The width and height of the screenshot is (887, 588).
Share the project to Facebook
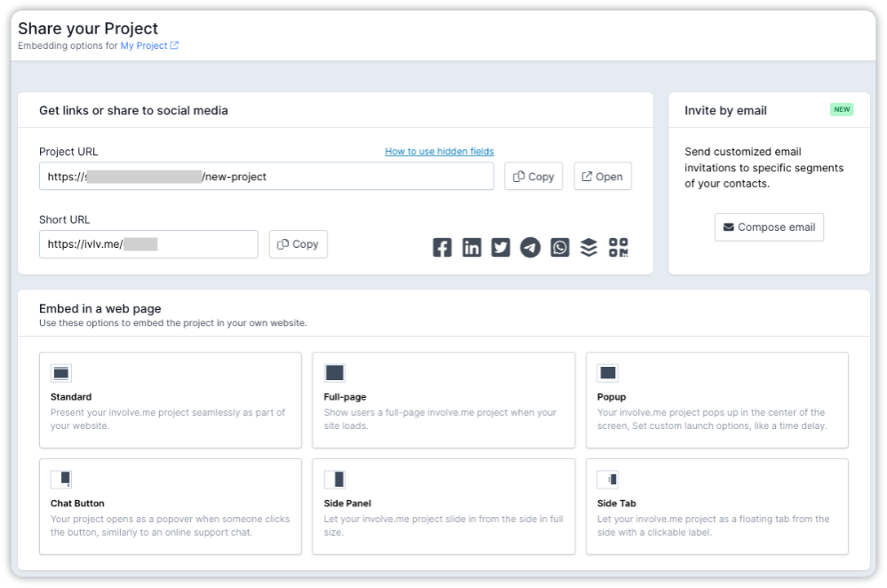442,247
